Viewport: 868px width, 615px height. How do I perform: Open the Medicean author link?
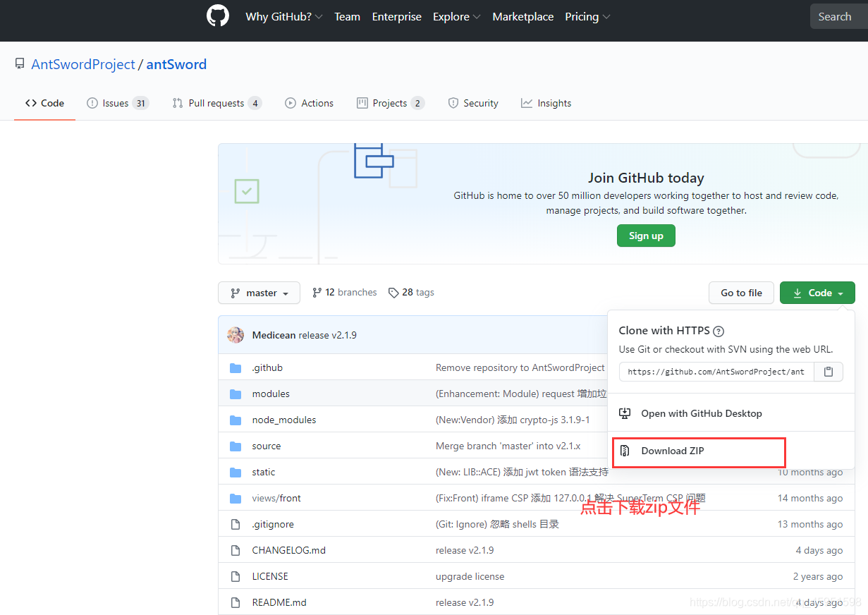pos(274,335)
